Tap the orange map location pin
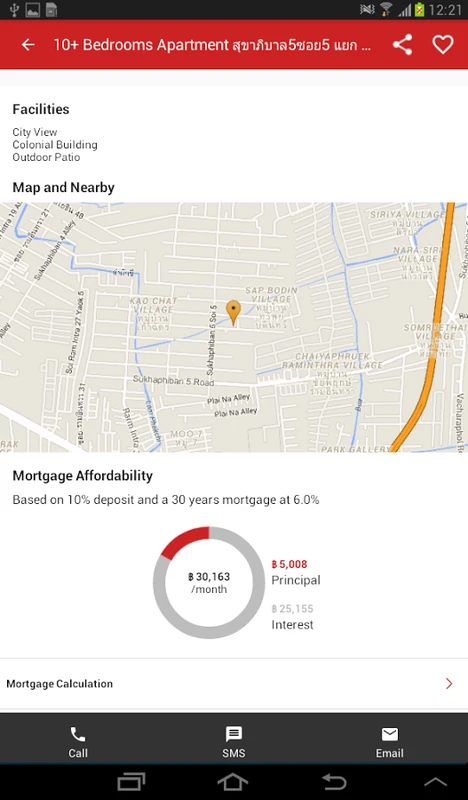The height and width of the screenshot is (800, 468). click(x=233, y=312)
